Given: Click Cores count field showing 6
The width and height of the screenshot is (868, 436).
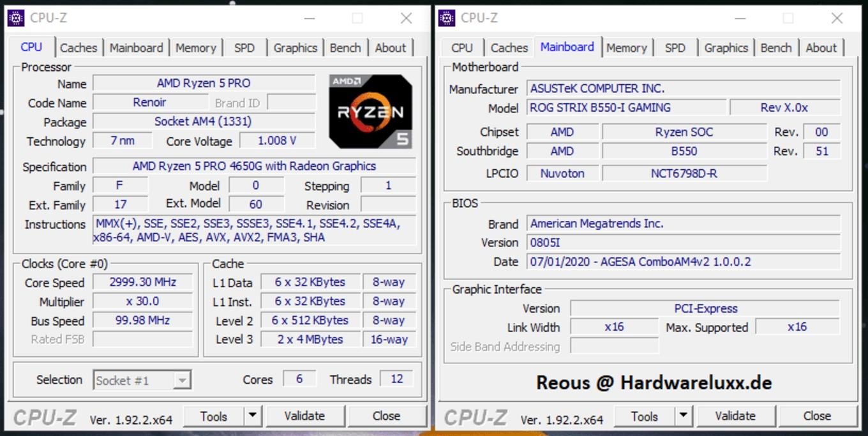Looking at the screenshot, I should pyautogui.click(x=299, y=379).
